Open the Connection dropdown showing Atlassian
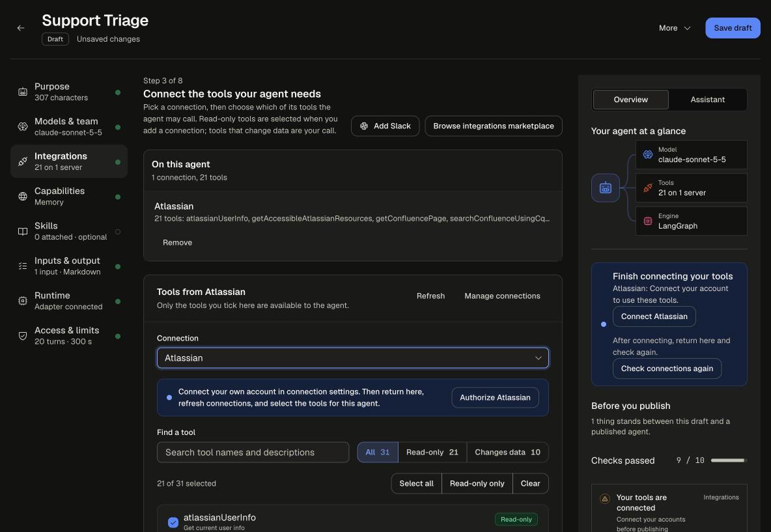771x532 pixels. pos(352,358)
